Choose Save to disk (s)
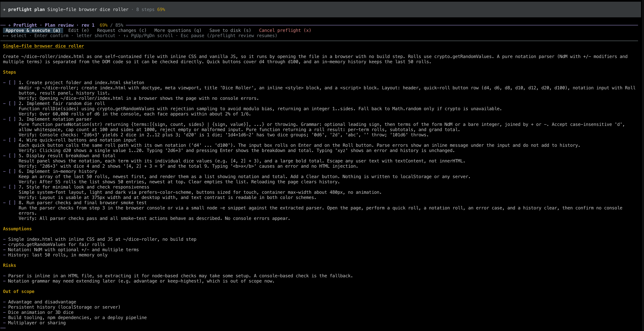 (230, 30)
